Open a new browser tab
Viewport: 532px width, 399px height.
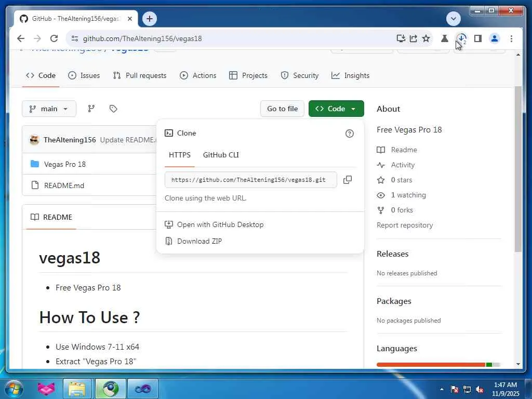(x=150, y=19)
